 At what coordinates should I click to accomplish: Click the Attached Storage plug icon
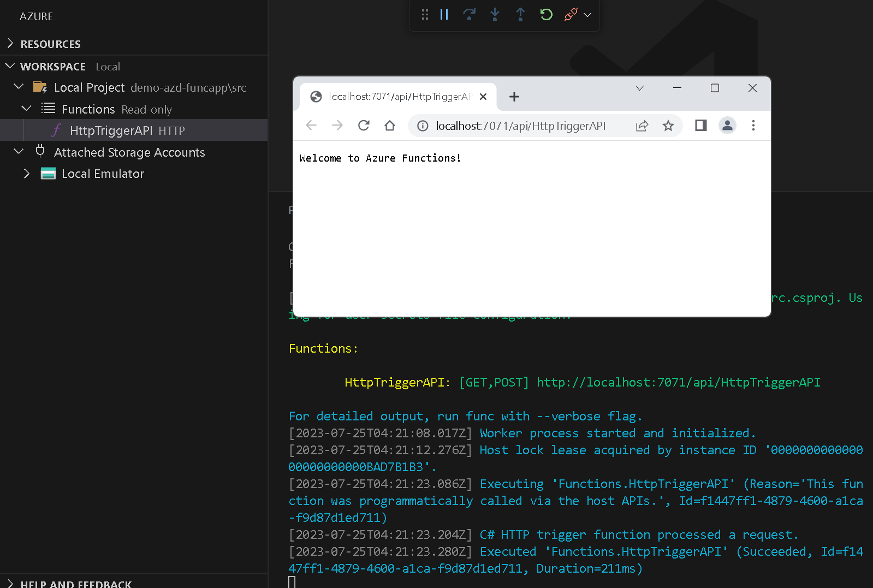pos(40,151)
